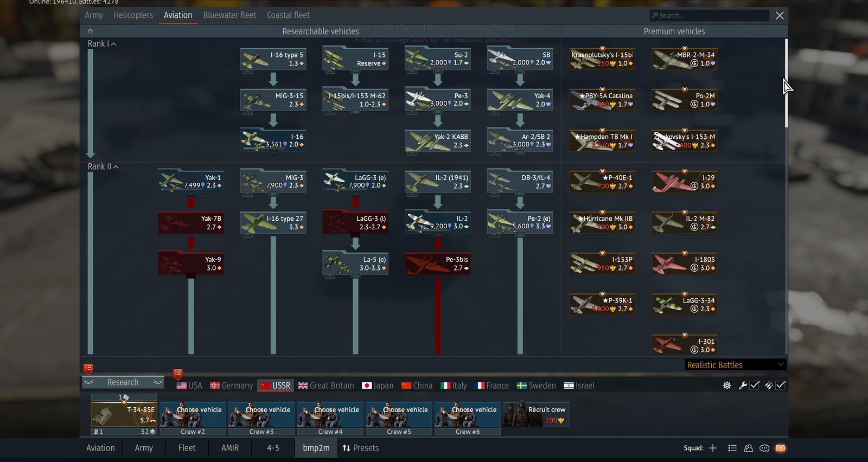868x462 pixels.
Task: Select the IL-2 (1941) attacker
Action: click(438, 182)
